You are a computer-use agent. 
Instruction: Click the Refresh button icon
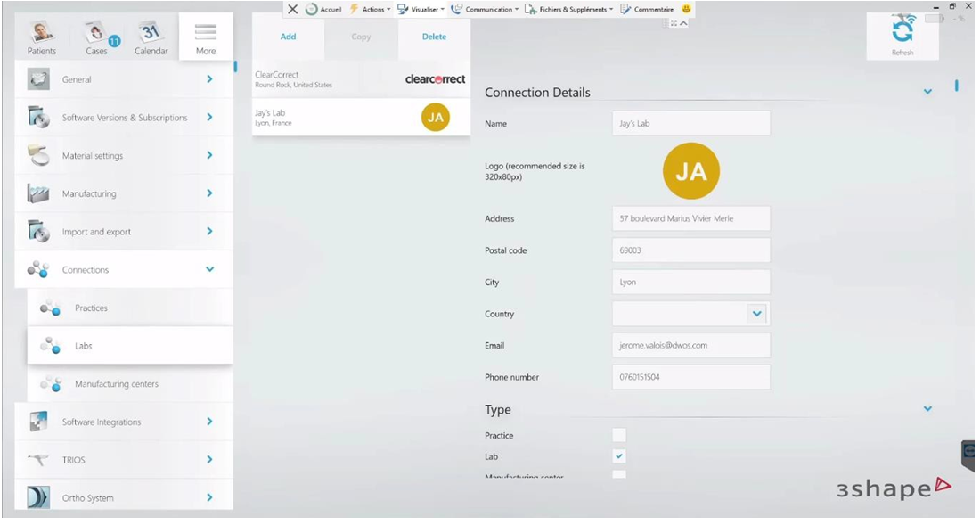click(902, 31)
